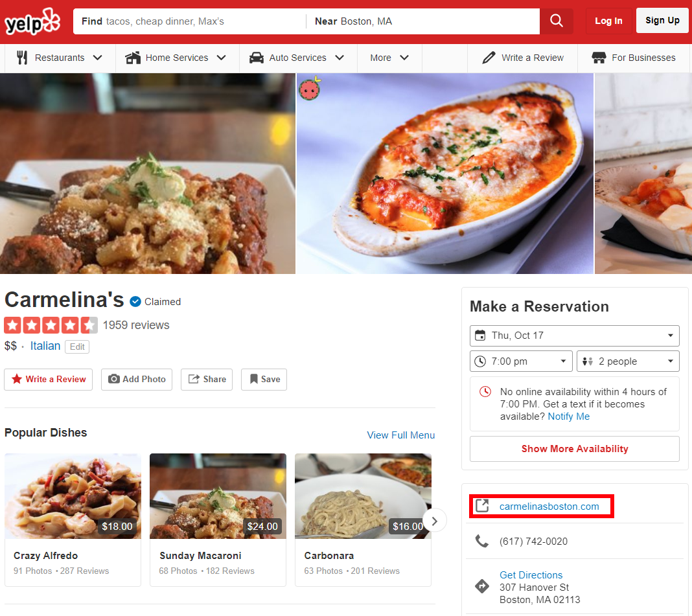Click the 1959 reviews text
The image size is (692, 616).
point(136,325)
